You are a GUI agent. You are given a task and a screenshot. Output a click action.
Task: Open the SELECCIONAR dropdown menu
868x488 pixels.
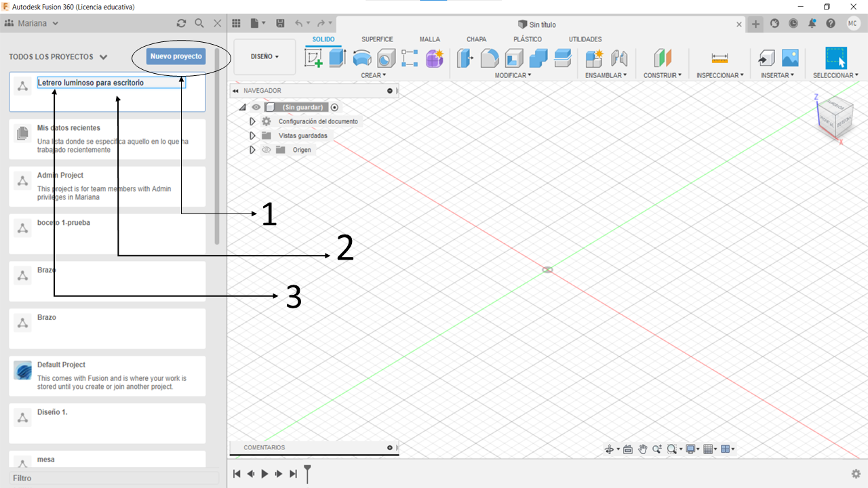[x=836, y=75]
